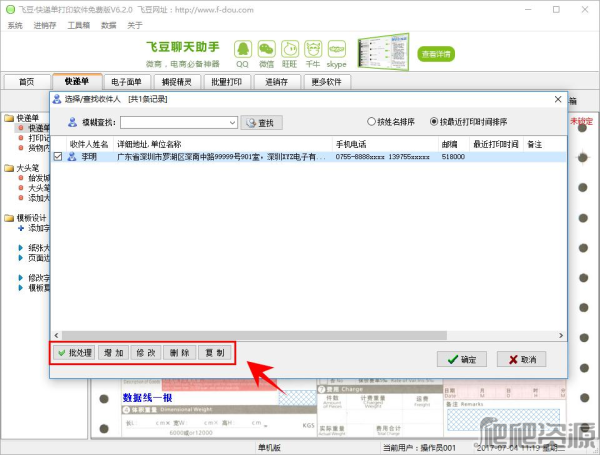This screenshot has width=600, height=455.
Task: Open the 关于 menu
Action: point(135,25)
